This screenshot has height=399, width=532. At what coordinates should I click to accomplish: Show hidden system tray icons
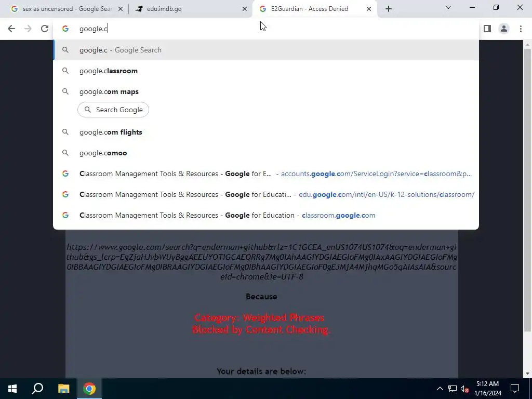click(440, 389)
